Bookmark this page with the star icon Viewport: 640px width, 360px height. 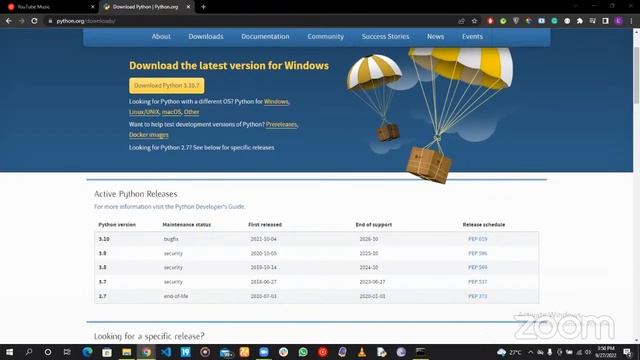(474, 21)
